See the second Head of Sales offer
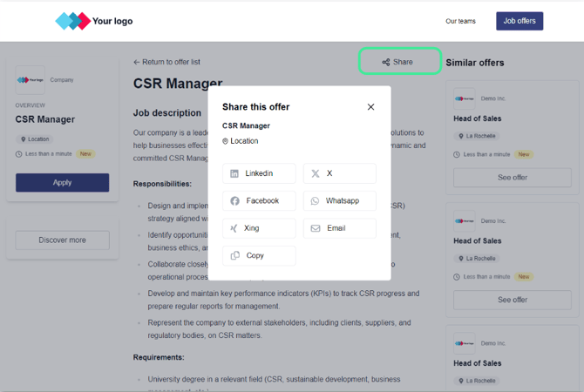Viewport: 584px width, 392px height. click(513, 300)
